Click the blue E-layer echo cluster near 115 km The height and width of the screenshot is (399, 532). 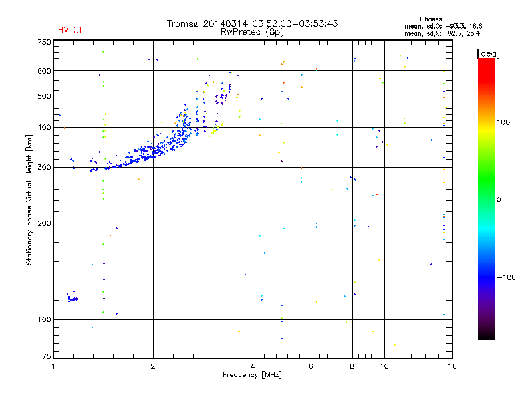(x=72, y=298)
